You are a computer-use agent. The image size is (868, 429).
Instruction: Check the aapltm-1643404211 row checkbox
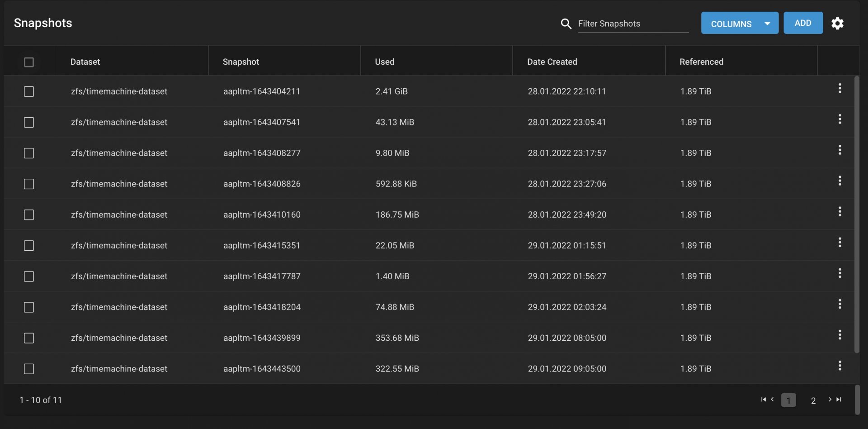click(29, 91)
